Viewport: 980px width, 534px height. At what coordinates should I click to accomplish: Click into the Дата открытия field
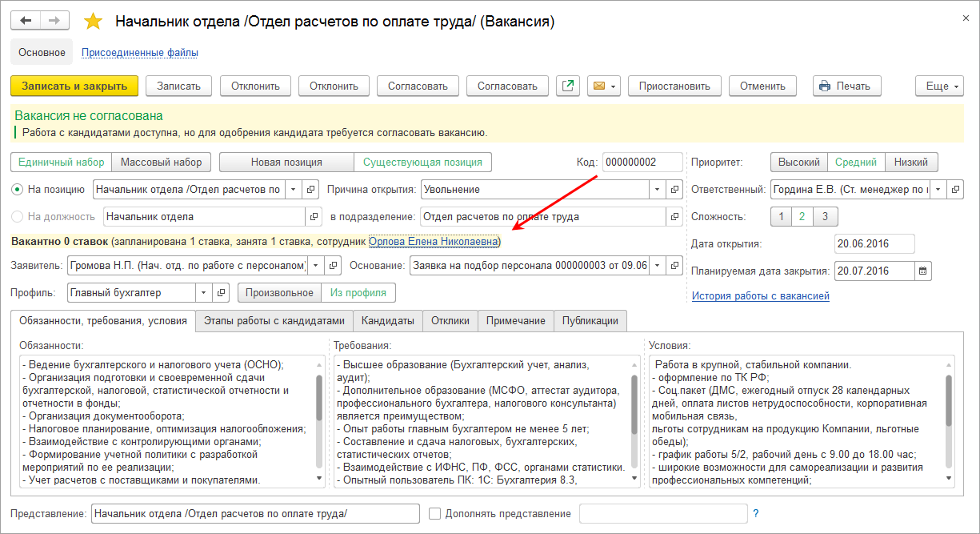point(874,243)
